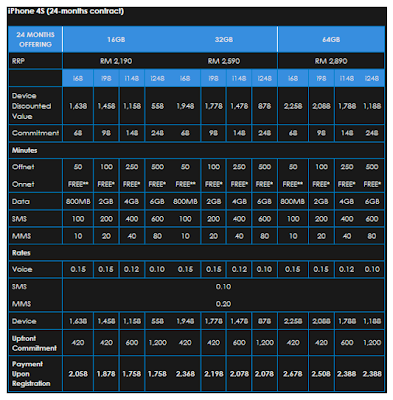
Task: Select the 'Offnet' row label
Action: click(23, 167)
